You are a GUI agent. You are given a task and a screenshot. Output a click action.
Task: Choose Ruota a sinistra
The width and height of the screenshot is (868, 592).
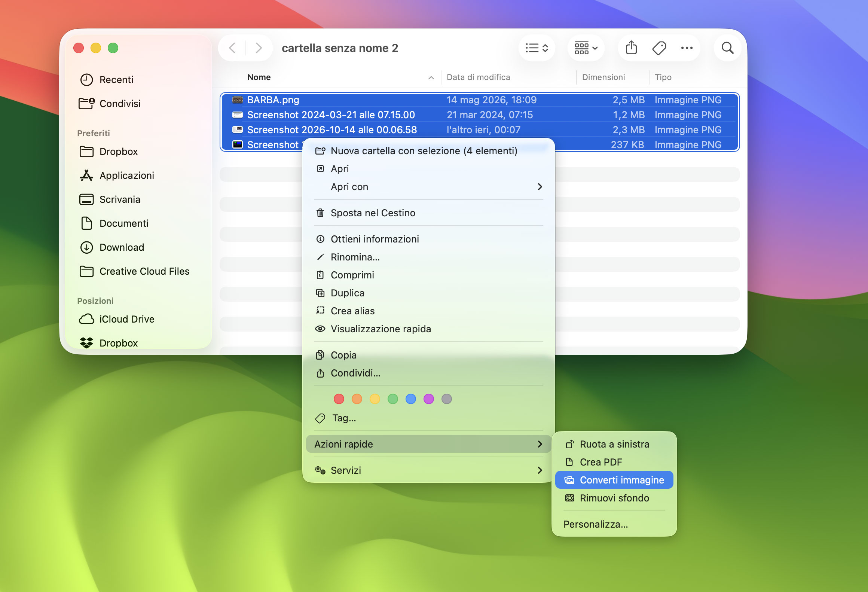tap(614, 444)
